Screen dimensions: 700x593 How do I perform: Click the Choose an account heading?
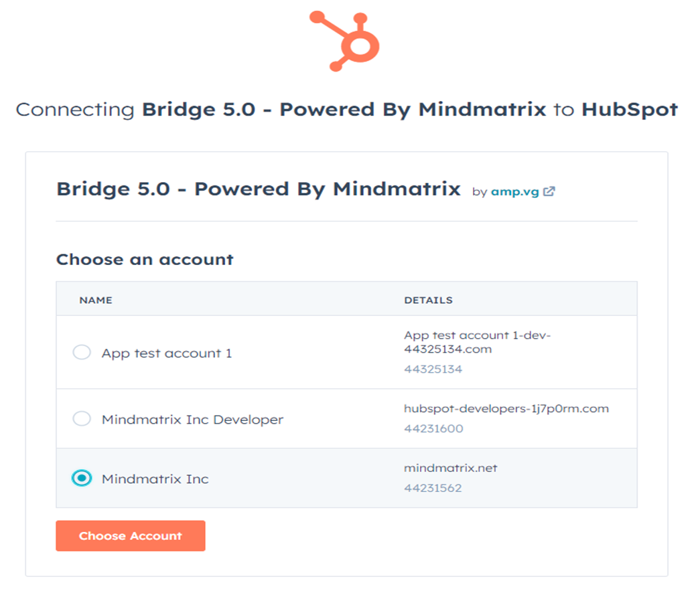(145, 260)
